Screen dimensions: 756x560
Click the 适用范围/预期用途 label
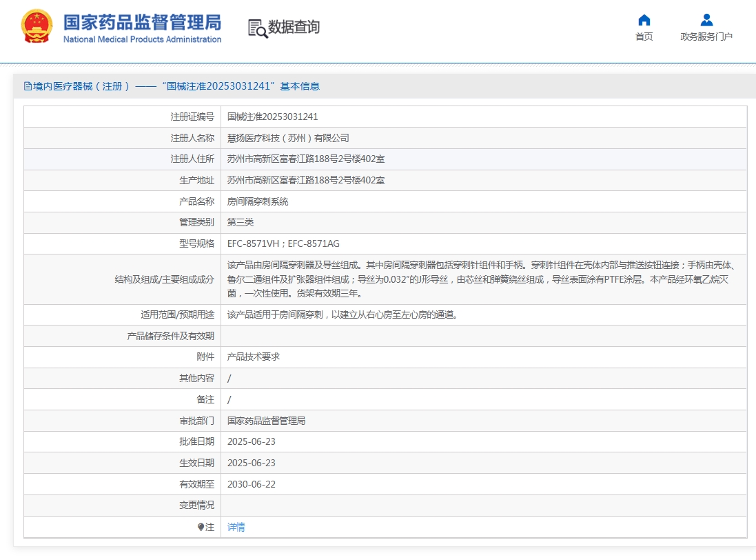pyautogui.click(x=177, y=315)
